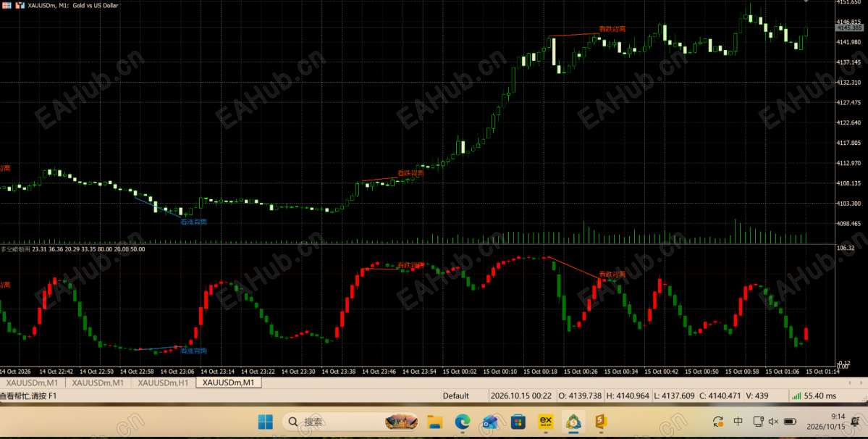The image size is (868, 439).
Task: Click the right chart-tab scroll arrow
Action: 862,382
